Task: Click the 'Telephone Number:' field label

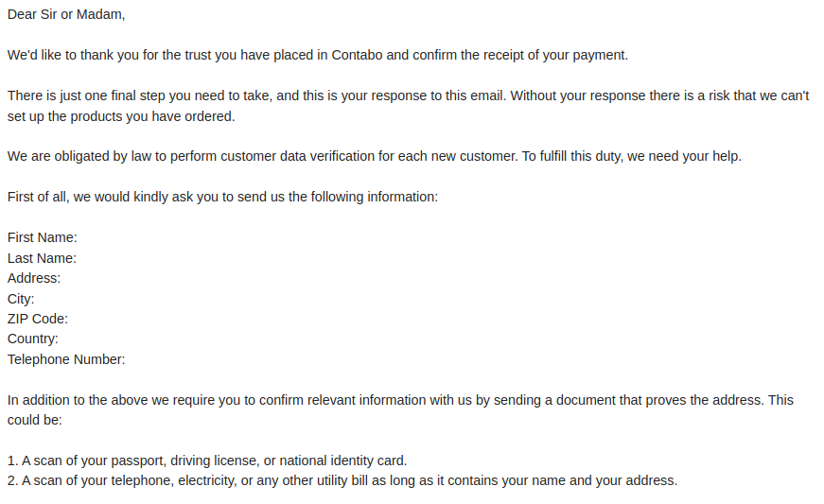Action: click(66, 359)
